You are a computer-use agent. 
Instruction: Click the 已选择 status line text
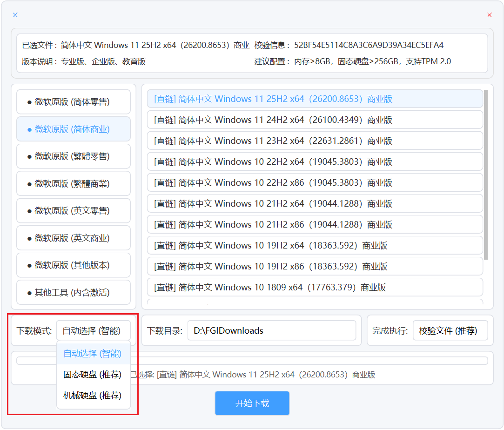click(x=253, y=375)
